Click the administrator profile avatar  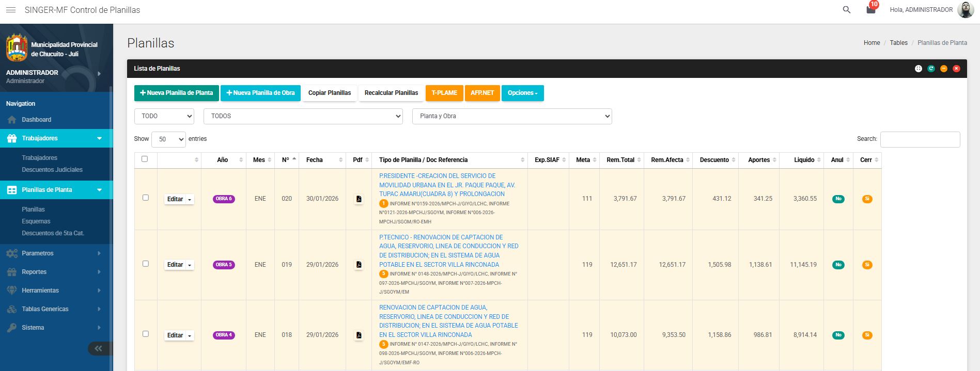click(965, 10)
